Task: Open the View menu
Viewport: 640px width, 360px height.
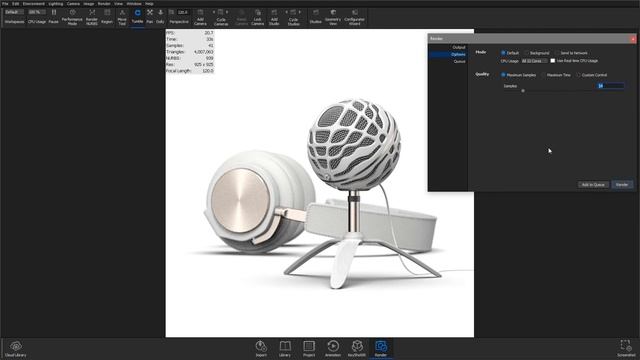Action: click(x=118, y=4)
